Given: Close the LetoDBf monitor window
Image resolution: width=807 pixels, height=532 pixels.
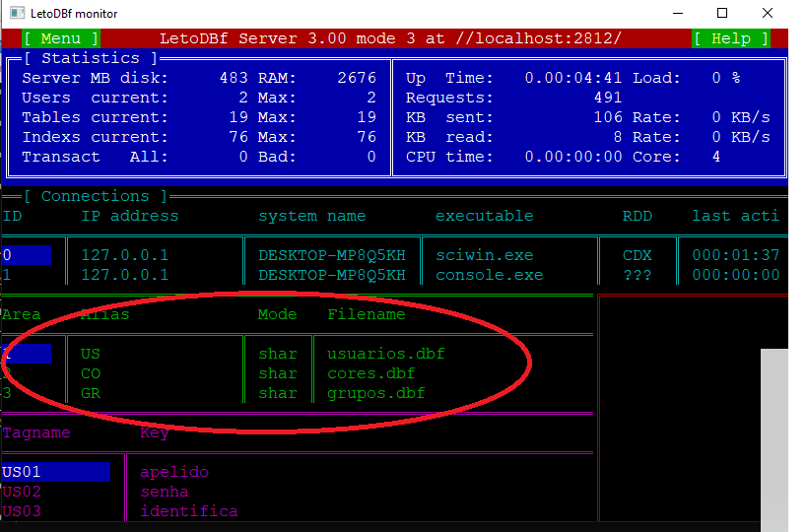Looking at the screenshot, I should [x=768, y=14].
